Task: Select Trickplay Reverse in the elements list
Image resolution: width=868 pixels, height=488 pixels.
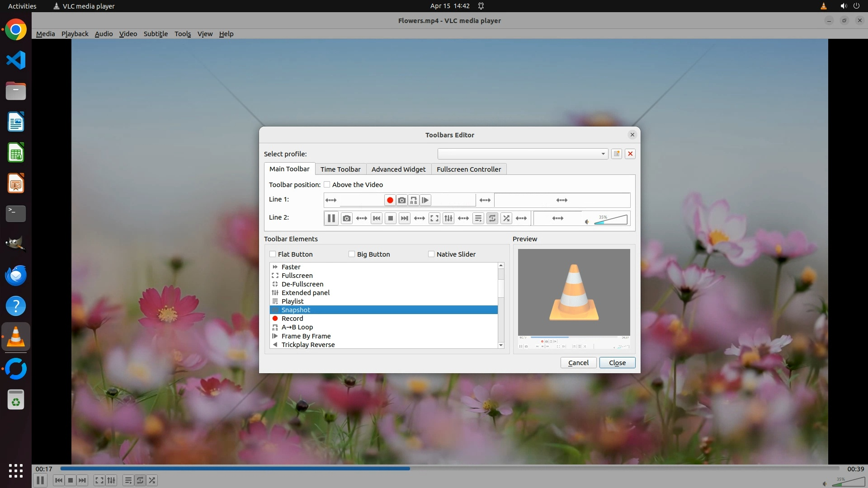Action: click(x=308, y=344)
